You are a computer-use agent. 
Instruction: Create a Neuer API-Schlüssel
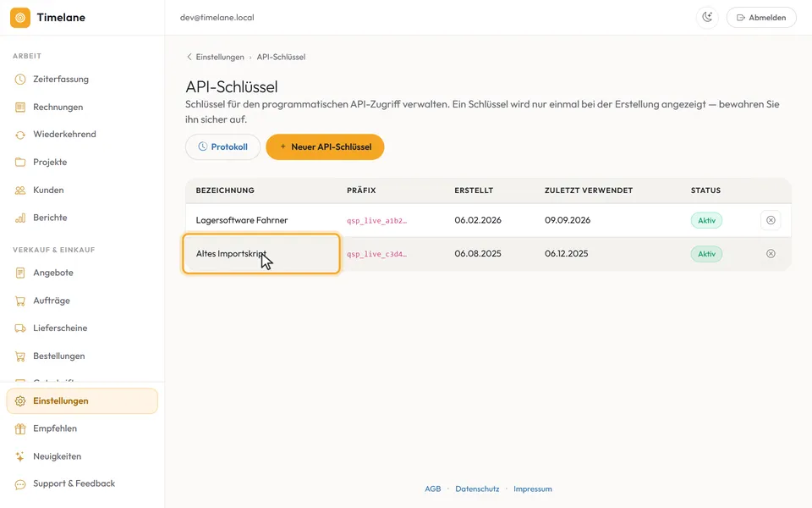(x=325, y=147)
